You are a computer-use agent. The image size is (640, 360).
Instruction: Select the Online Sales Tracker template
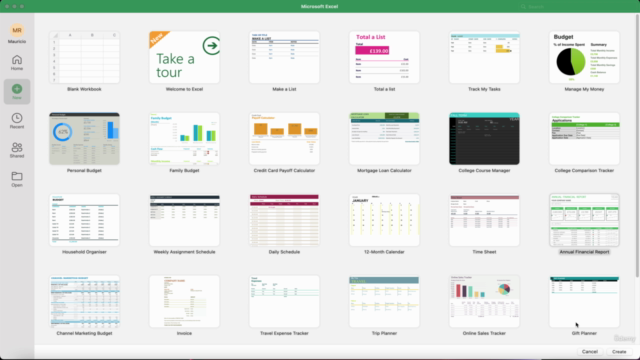coord(484,301)
